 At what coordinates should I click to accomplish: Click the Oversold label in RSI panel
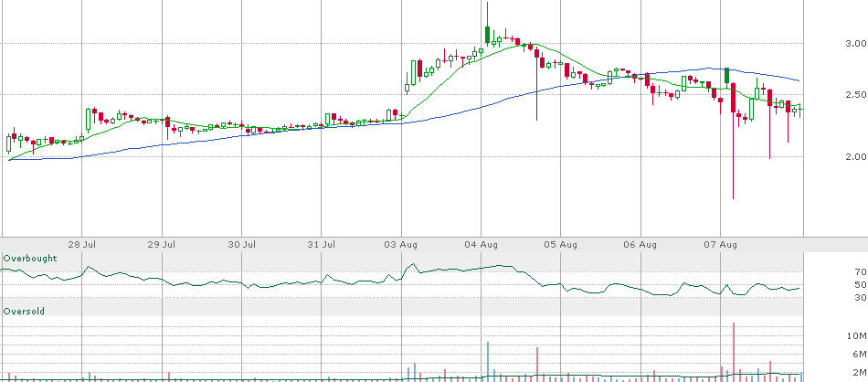click(24, 312)
